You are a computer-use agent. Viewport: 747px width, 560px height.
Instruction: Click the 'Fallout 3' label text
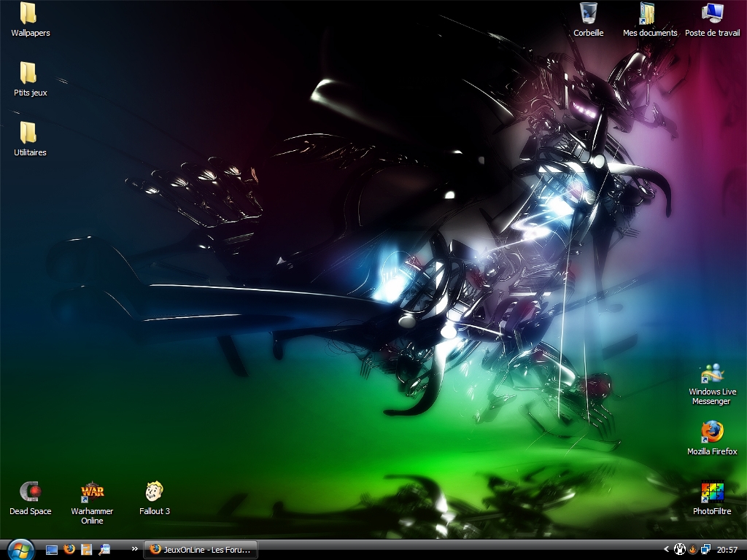click(155, 511)
